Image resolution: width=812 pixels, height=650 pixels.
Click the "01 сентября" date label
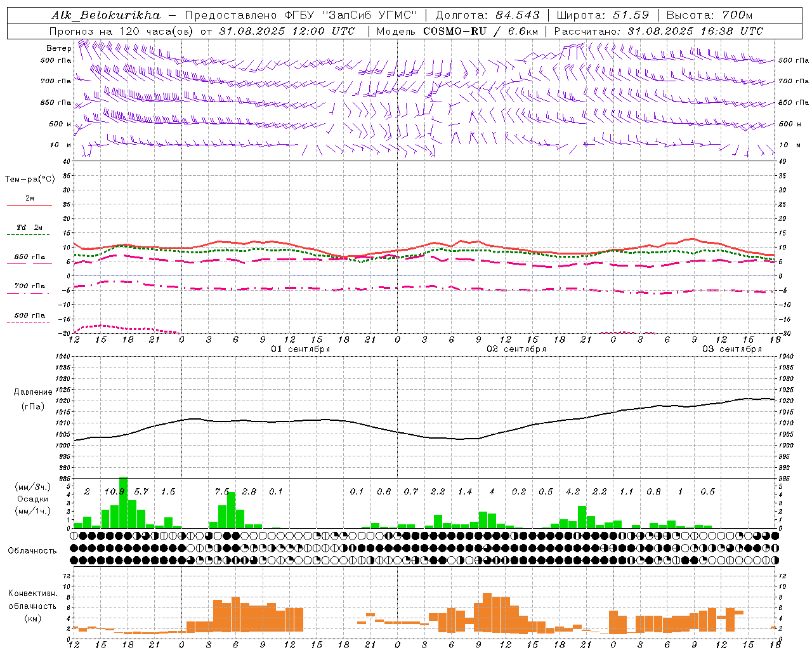coord(301,349)
